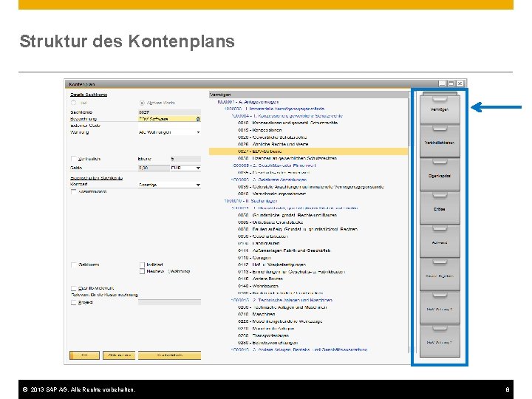Select account 0111 Außenanlagen Fabrik und Geschäftsb.
This screenshot has width=532, height=399.
coord(284,250)
